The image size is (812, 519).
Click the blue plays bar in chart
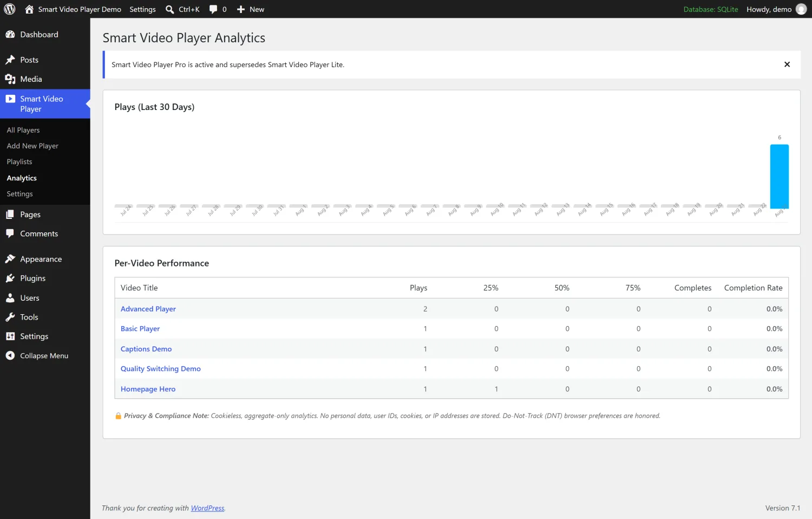780,176
